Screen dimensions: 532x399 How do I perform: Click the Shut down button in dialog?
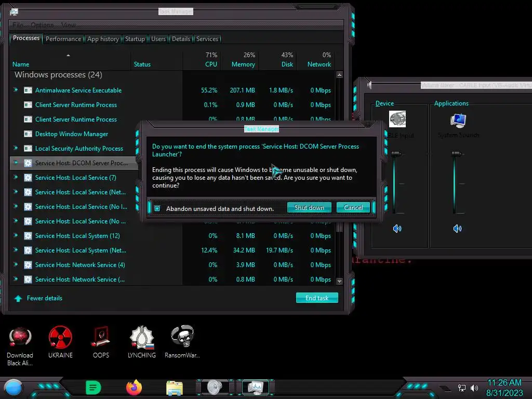point(309,208)
